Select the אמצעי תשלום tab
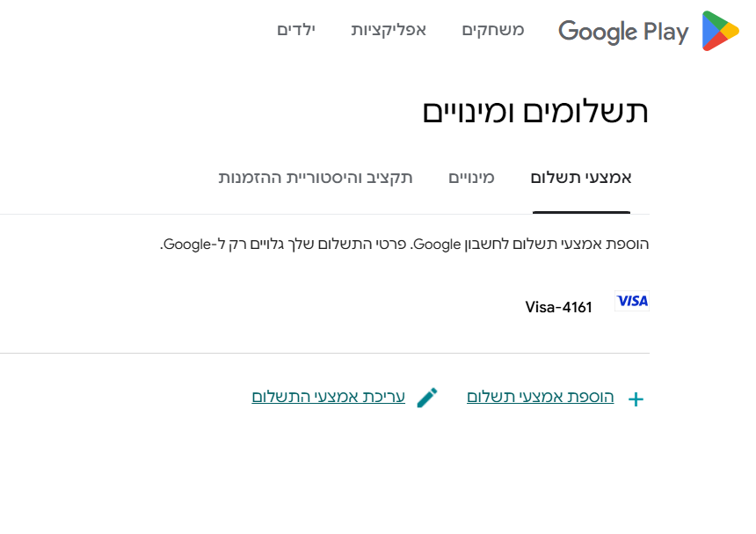756x534 pixels. (581, 178)
